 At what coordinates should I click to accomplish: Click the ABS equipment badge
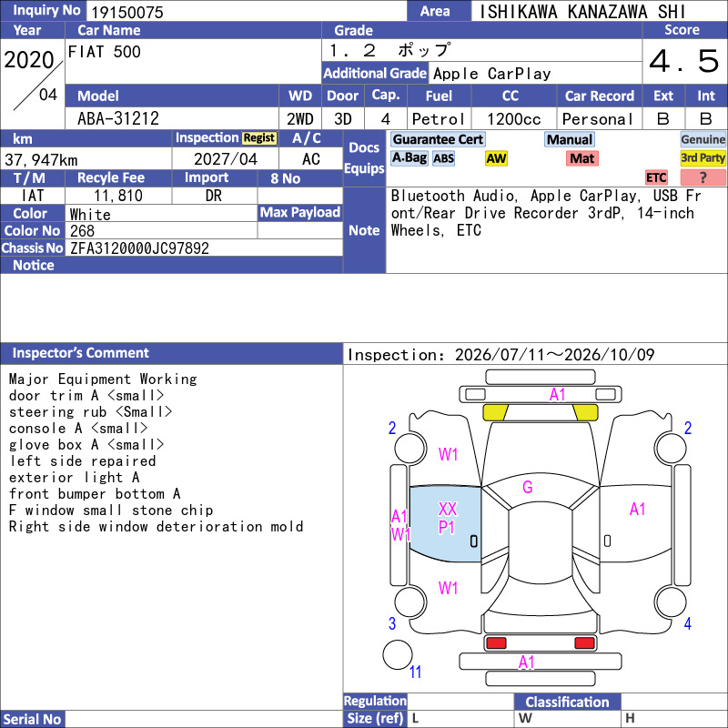[x=443, y=158]
